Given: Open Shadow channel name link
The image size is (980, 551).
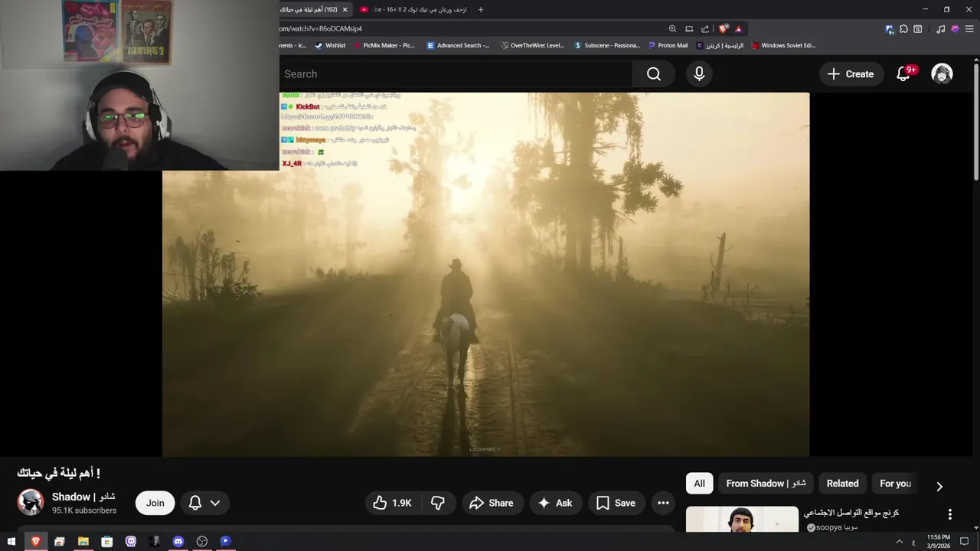Looking at the screenshot, I should pyautogui.click(x=83, y=497).
